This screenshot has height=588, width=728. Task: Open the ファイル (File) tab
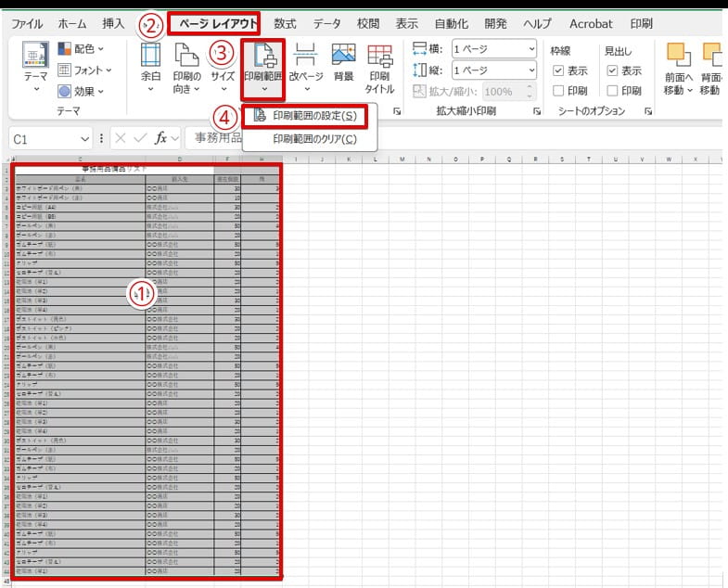click(x=27, y=22)
